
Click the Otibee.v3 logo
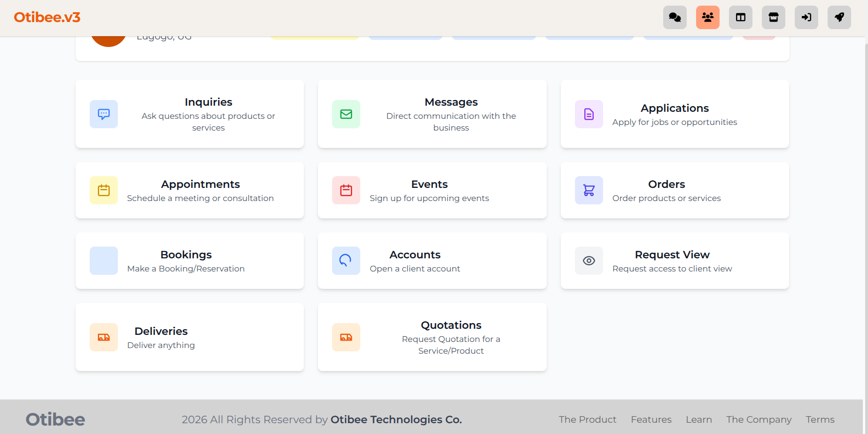[x=47, y=17]
